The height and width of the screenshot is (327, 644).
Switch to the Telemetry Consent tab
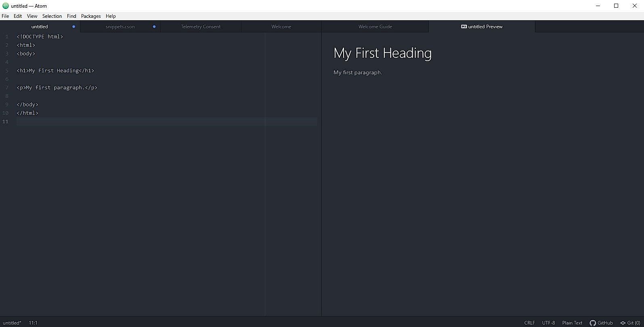(x=201, y=27)
